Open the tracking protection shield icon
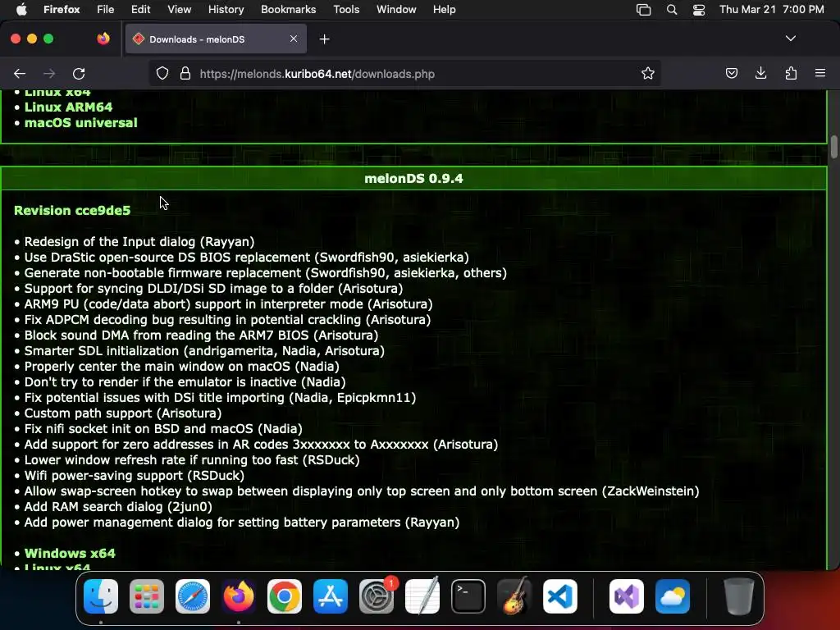Viewport: 840px width, 630px height. pos(162,73)
